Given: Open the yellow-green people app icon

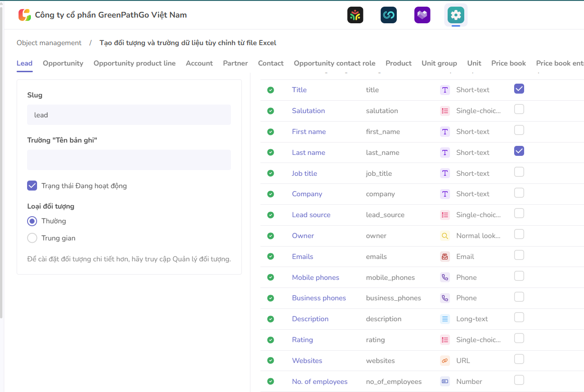Looking at the screenshot, I should [355, 15].
